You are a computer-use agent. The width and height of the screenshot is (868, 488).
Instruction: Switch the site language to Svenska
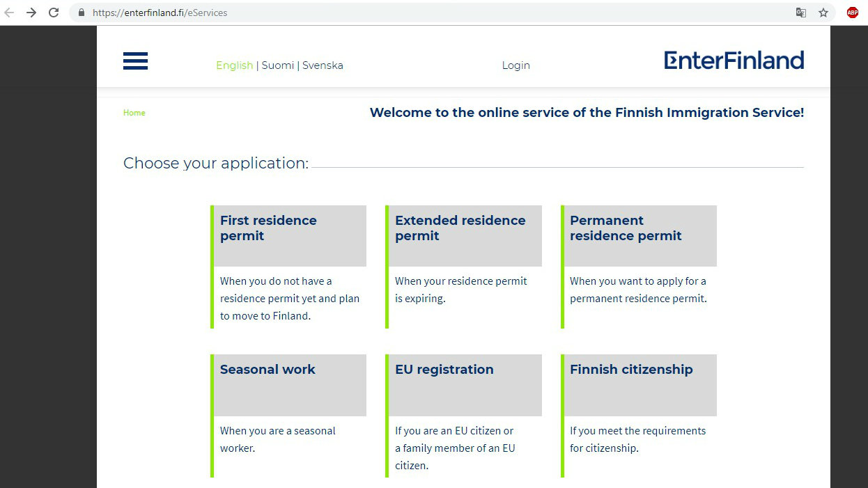[x=323, y=65]
